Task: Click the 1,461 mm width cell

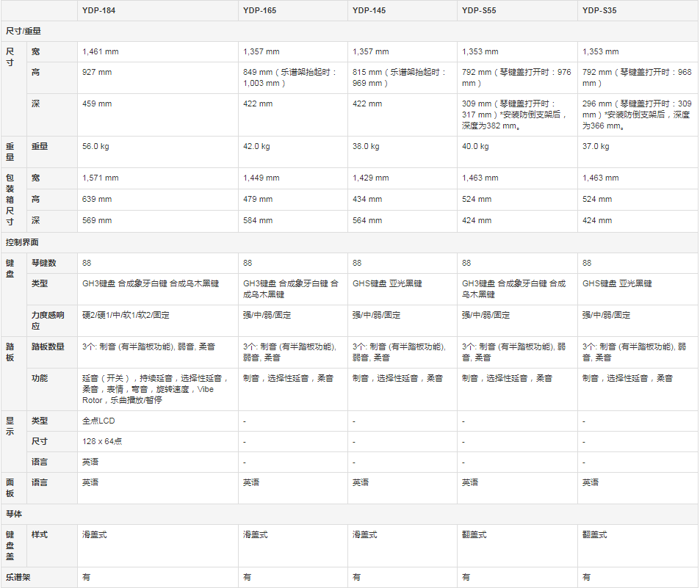Action: [158, 51]
